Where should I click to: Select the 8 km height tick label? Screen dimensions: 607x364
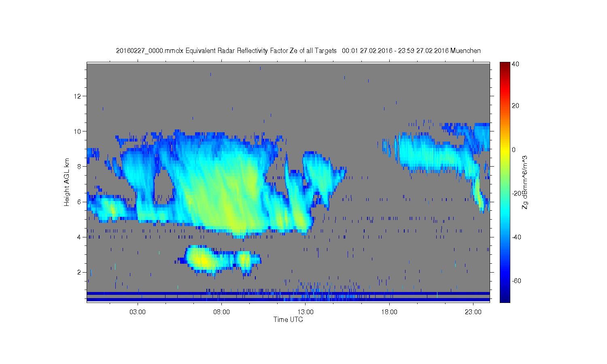click(x=80, y=167)
